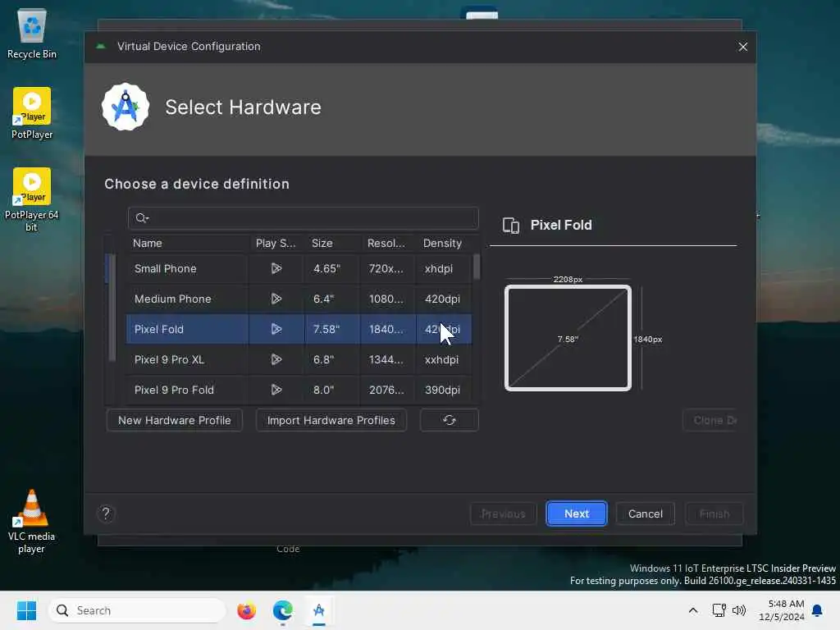
Task: Sort devices by the Name column header
Action: 189,243
